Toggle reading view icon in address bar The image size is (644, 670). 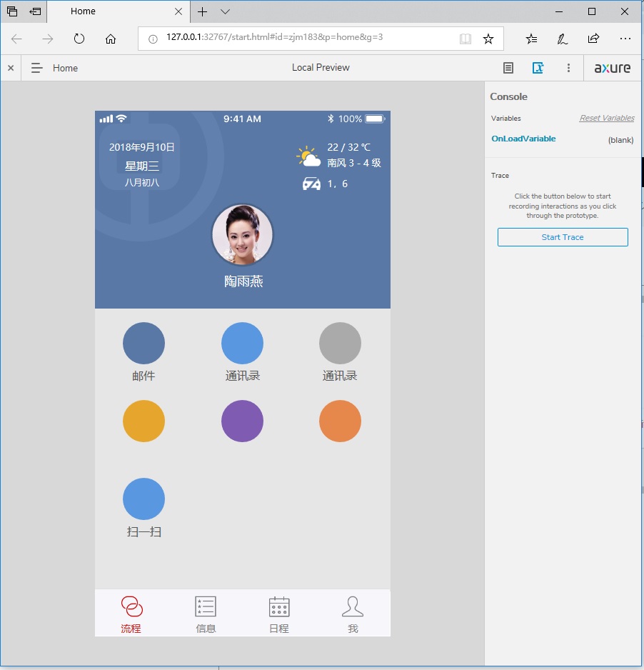coord(466,39)
